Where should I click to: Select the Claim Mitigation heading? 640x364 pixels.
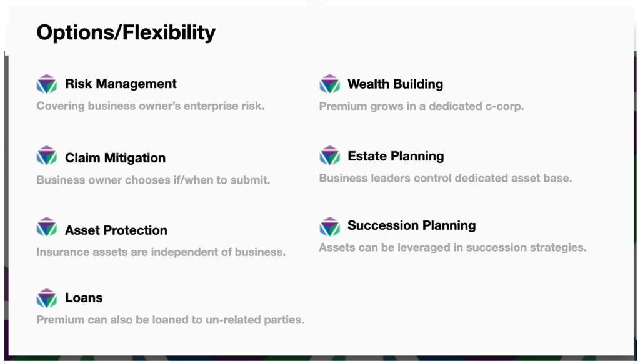click(116, 158)
